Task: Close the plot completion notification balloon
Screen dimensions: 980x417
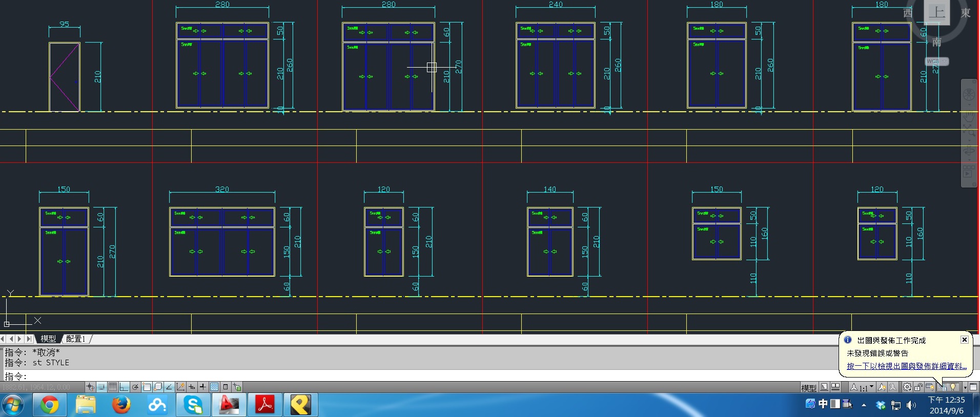Action: pos(964,340)
